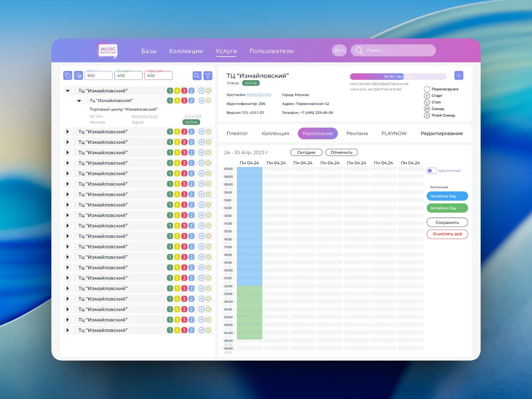The image size is (532, 399).
Task: Click the Старт play icon
Action: [x=427, y=96]
